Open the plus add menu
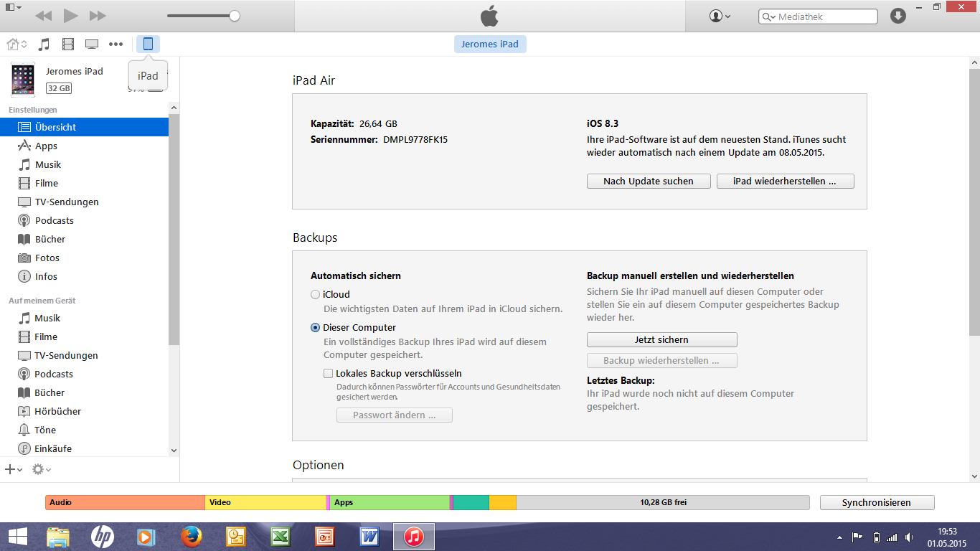Image resolution: width=980 pixels, height=551 pixels. [x=14, y=469]
